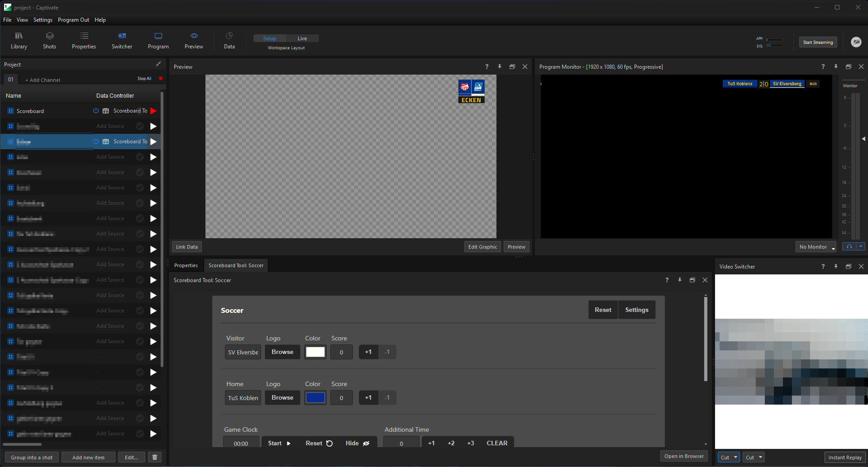
Task: Float the Video Switcher panel
Action: [x=849, y=266]
